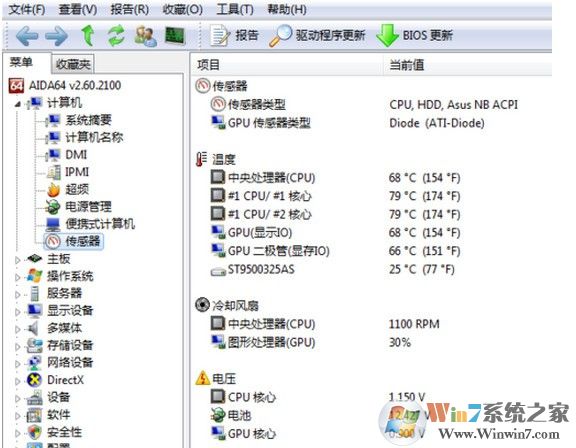Screen dimensions: 576x448
Task: Click the green Up arrow icon
Action: click(x=87, y=36)
